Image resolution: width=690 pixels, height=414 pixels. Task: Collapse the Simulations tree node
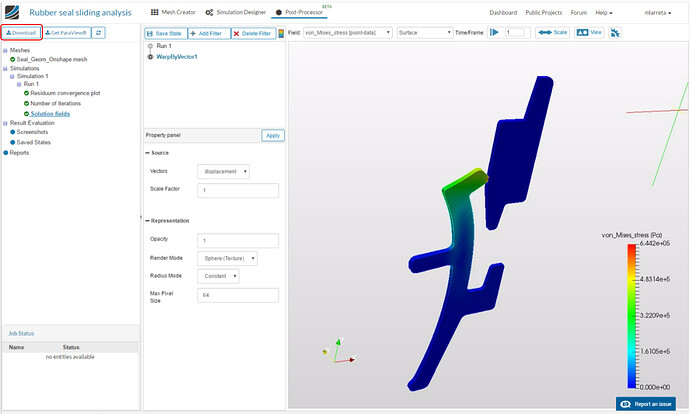[5, 69]
